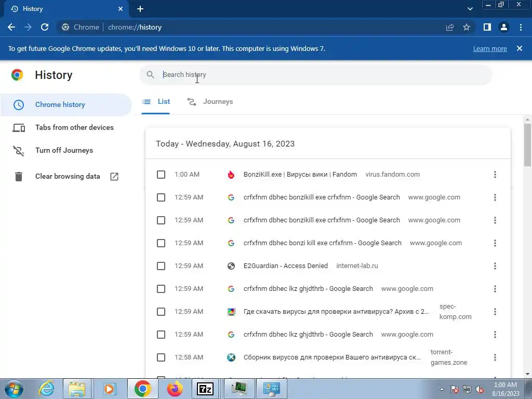Click the taskbar clock showing 1:00 AM
The height and width of the screenshot is (399, 532).
pyautogui.click(x=506, y=389)
